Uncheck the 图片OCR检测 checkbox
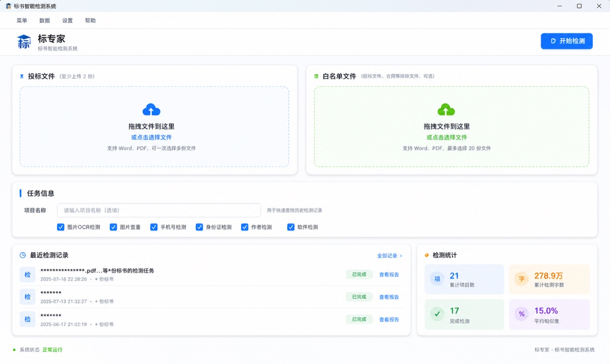This screenshot has height=364, width=610. tap(61, 227)
